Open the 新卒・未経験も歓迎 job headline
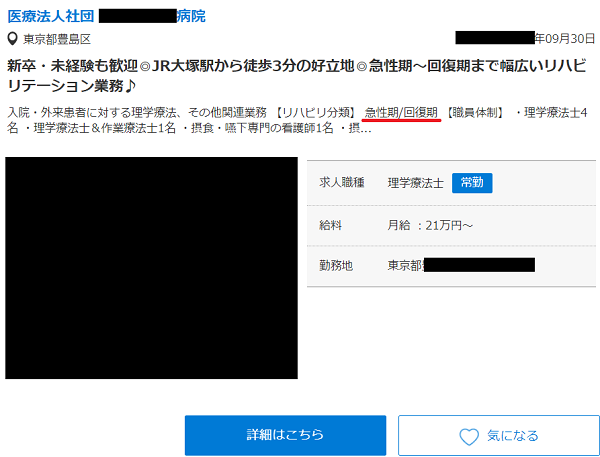600x457 pixels. click(297, 76)
